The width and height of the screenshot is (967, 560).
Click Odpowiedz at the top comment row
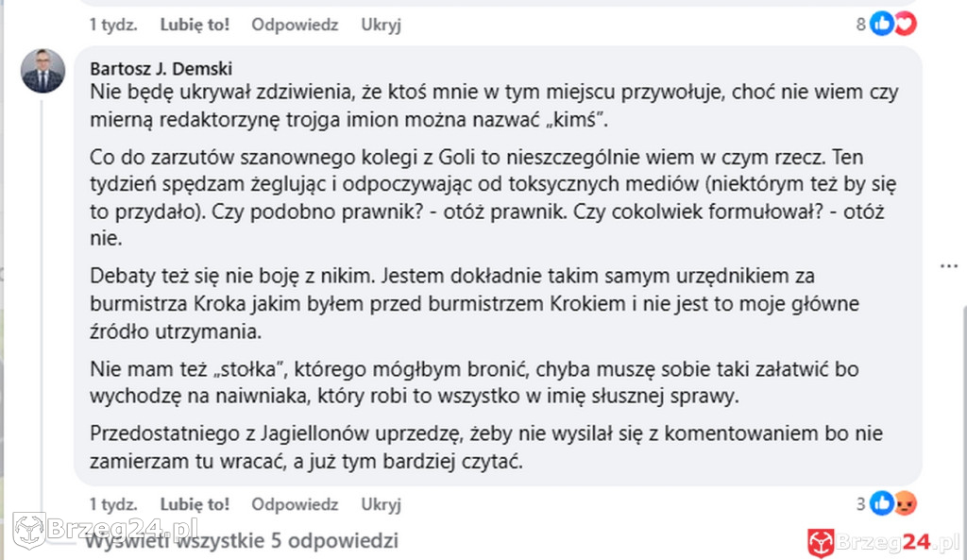pos(294,25)
